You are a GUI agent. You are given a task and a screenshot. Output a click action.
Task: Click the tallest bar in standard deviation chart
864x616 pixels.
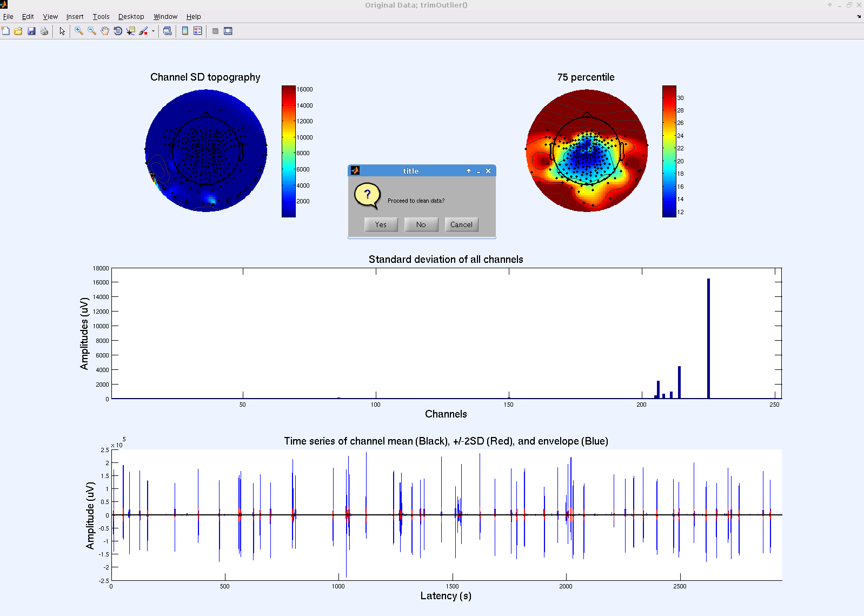coord(708,338)
